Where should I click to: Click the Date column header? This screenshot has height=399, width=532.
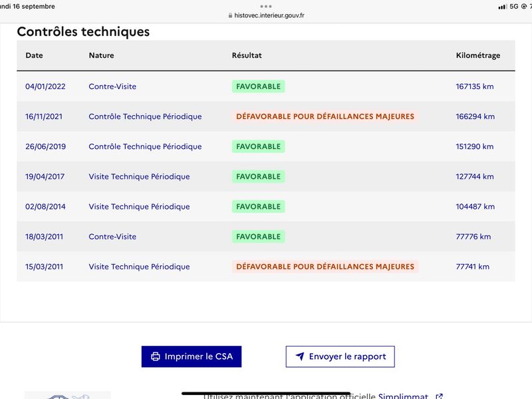[35, 55]
